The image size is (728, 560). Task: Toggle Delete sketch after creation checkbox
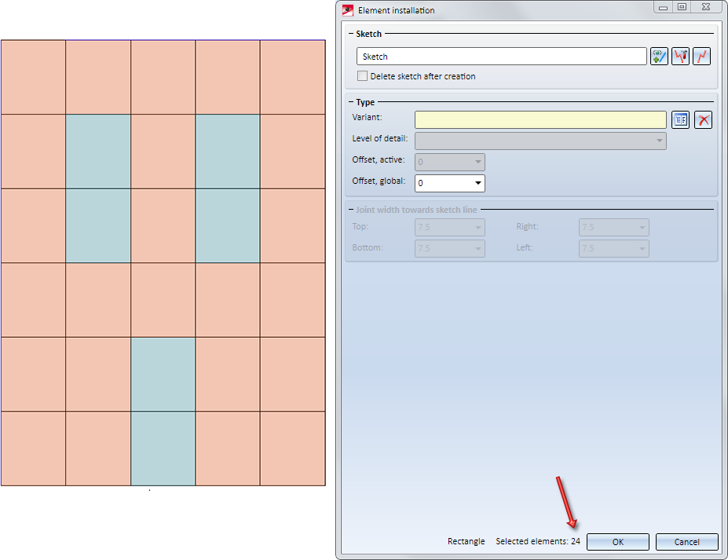(362, 76)
